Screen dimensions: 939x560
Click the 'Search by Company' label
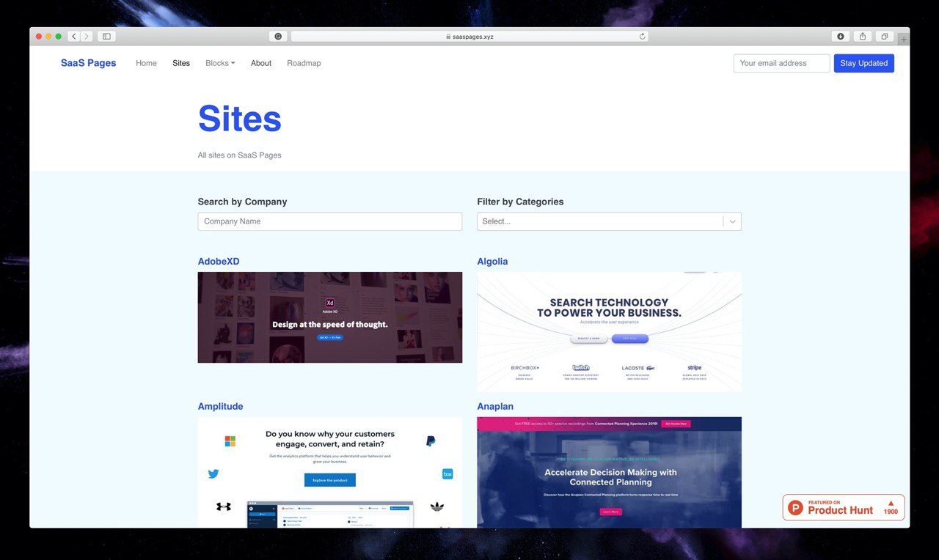242,202
